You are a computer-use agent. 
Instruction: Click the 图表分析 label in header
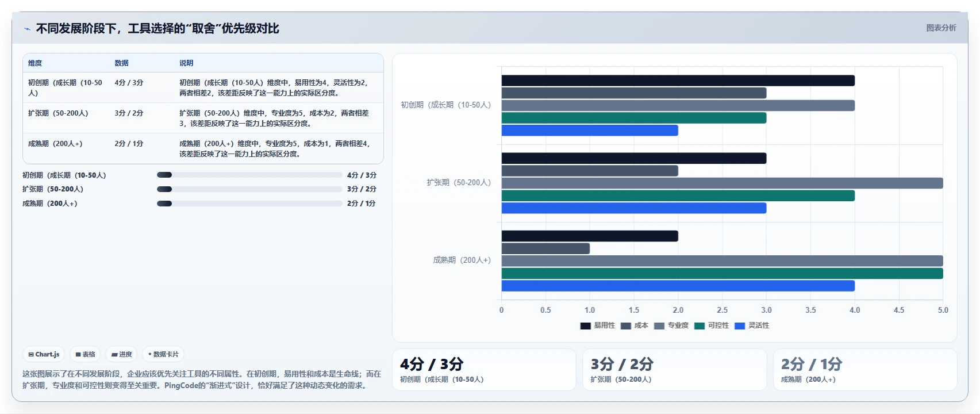pyautogui.click(x=941, y=28)
